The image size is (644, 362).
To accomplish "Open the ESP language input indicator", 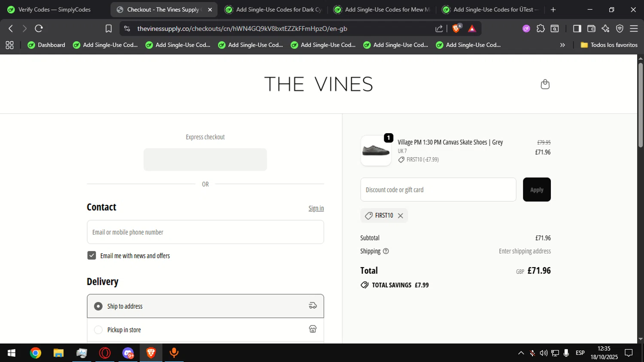I will pos(580,353).
